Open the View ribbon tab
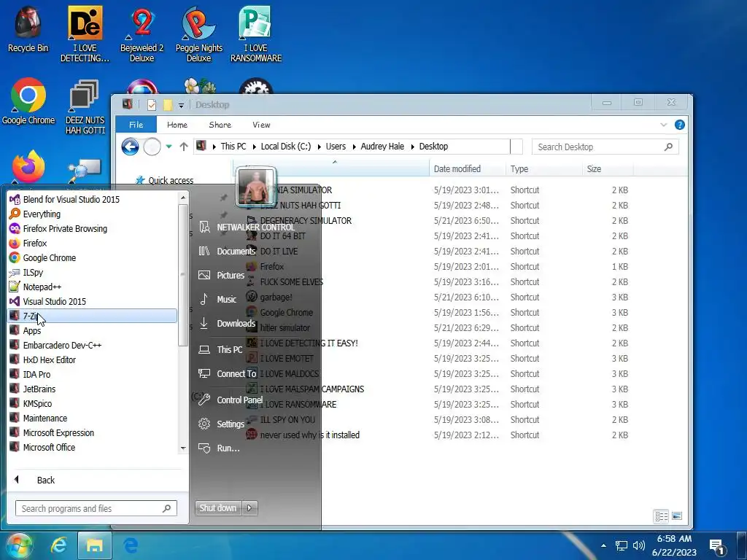The width and height of the screenshot is (747, 560). tap(261, 125)
